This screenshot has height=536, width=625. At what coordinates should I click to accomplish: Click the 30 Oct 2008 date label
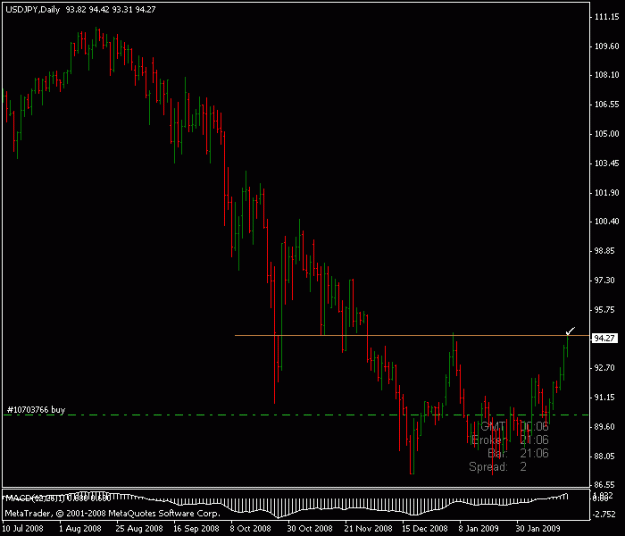coord(310,528)
